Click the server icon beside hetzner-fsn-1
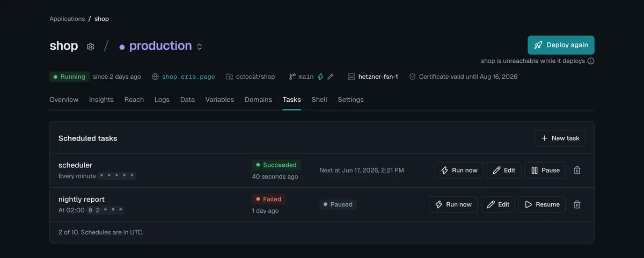The height and width of the screenshot is (258, 644). coord(352,77)
